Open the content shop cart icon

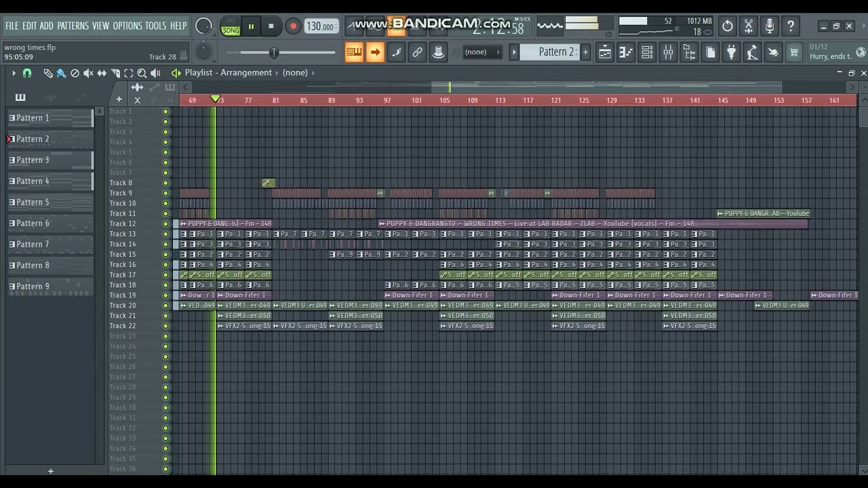[x=794, y=52]
